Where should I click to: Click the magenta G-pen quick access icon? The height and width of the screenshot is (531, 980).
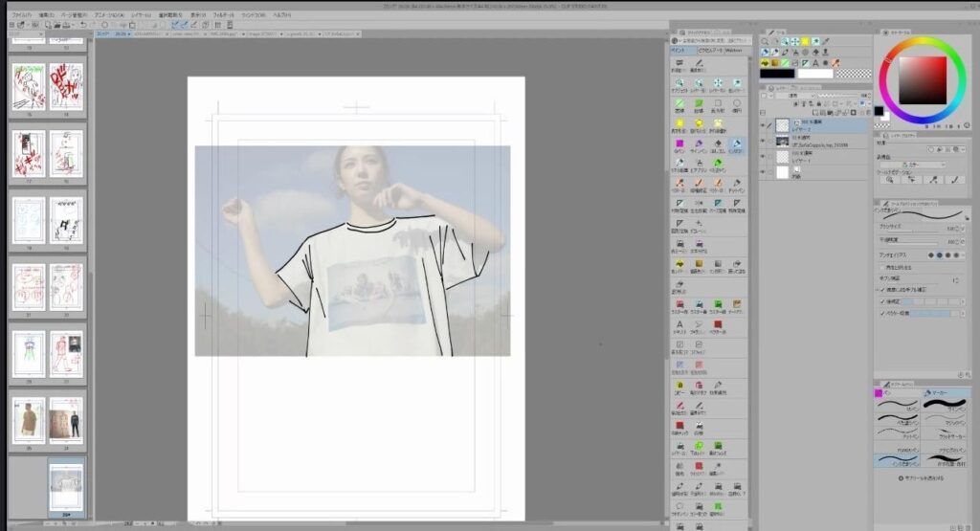[x=679, y=144]
